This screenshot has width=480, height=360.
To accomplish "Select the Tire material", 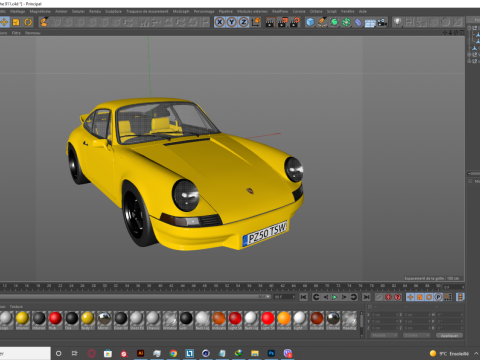I will 72,320.
